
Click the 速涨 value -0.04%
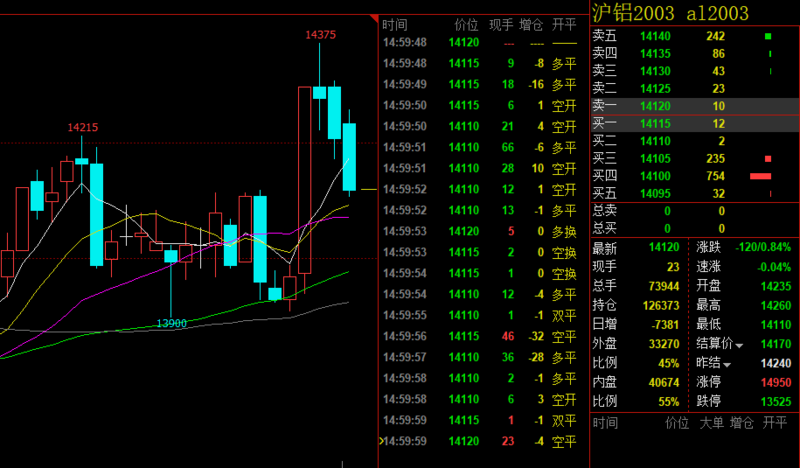click(774, 267)
